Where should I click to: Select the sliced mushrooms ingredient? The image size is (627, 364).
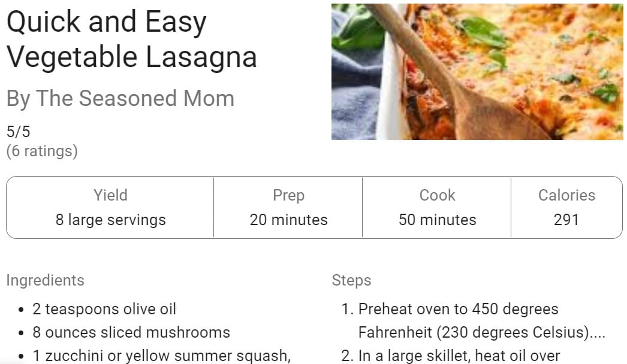[131, 332]
